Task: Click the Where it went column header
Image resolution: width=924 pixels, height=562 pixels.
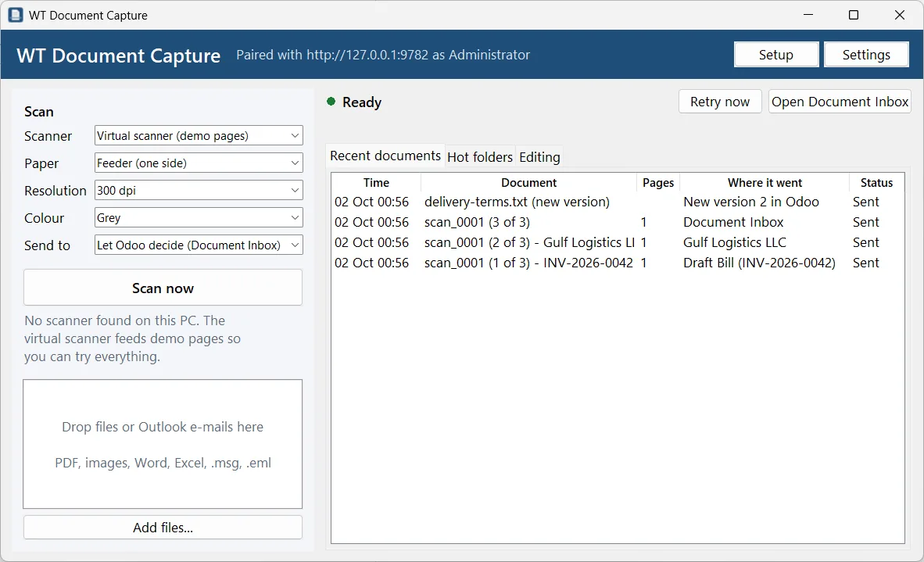Action: (765, 183)
